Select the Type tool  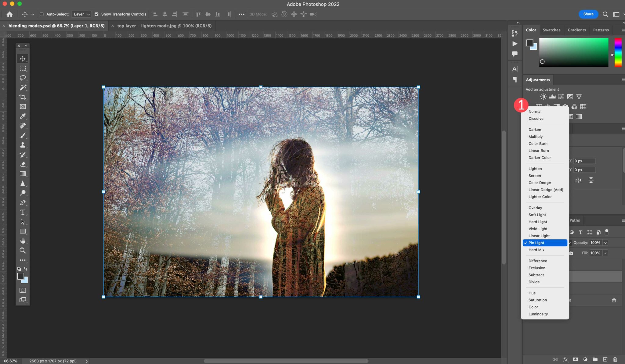pyautogui.click(x=23, y=212)
